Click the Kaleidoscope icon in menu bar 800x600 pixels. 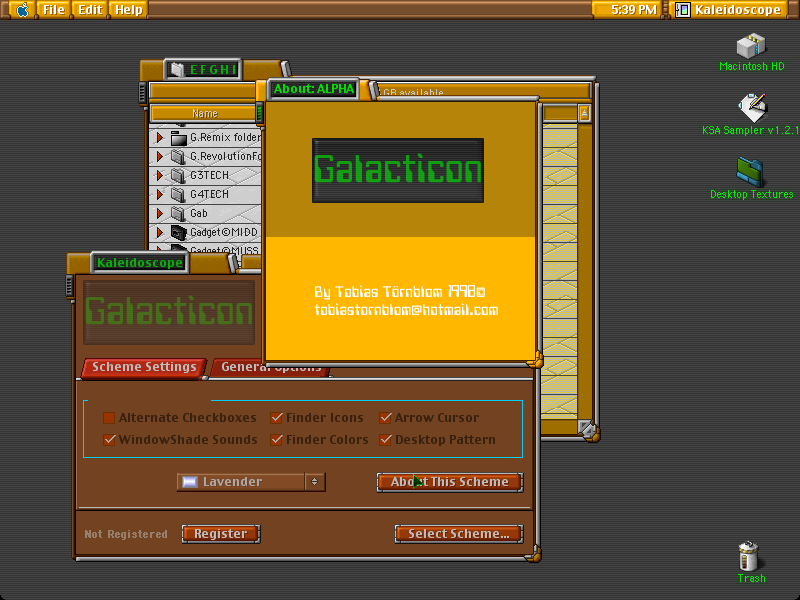pos(683,10)
